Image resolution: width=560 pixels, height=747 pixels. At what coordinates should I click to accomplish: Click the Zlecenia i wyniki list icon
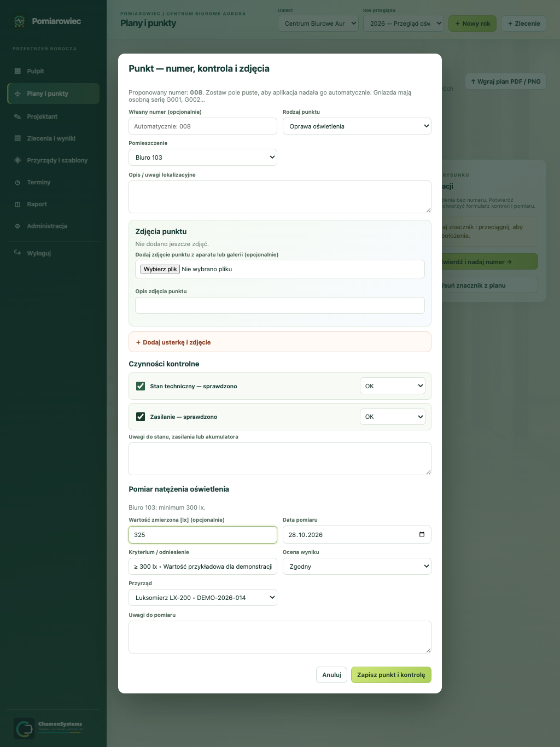point(17,138)
